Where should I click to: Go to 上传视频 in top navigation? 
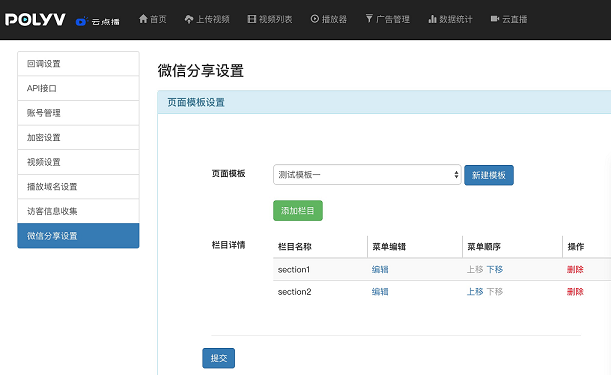[x=207, y=19]
